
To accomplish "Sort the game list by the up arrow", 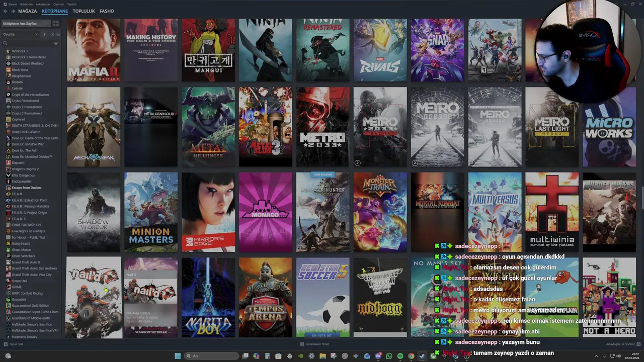I will click(44, 34).
